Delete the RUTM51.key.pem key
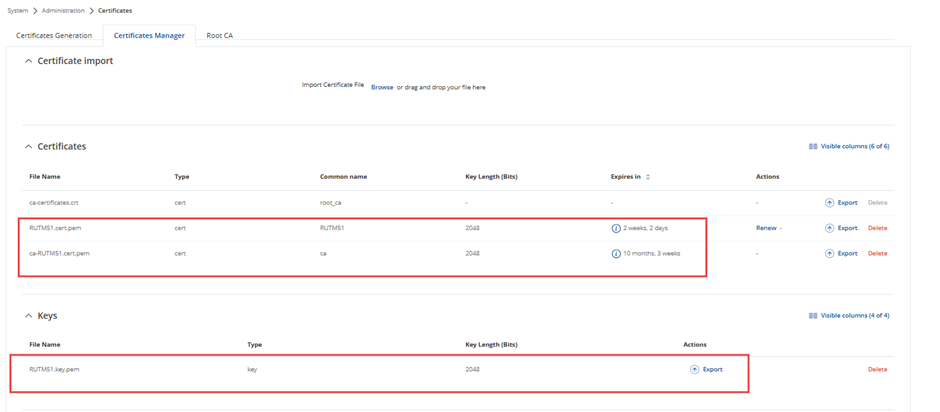940x412 pixels. (x=877, y=370)
